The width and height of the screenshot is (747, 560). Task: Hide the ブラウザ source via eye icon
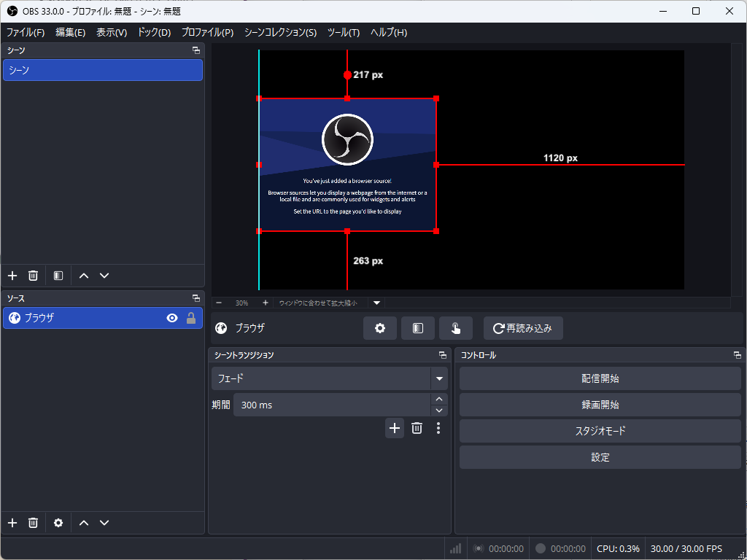tap(172, 318)
